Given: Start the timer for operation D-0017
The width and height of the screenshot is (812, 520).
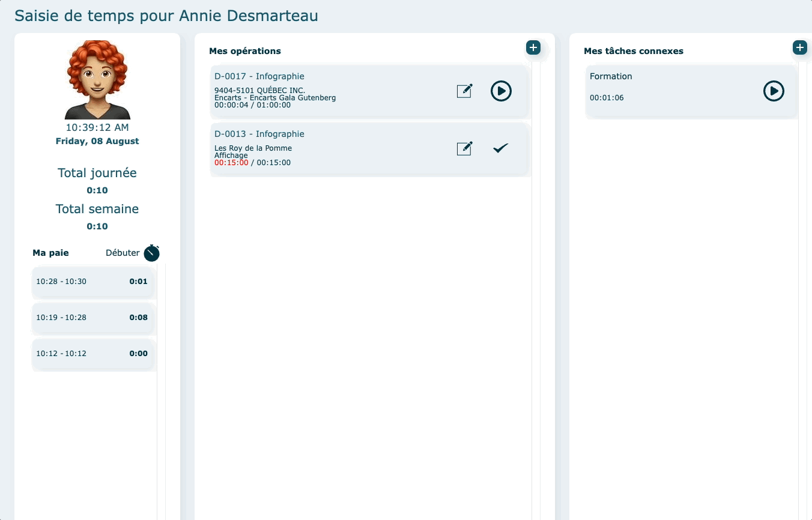Looking at the screenshot, I should click(x=501, y=91).
